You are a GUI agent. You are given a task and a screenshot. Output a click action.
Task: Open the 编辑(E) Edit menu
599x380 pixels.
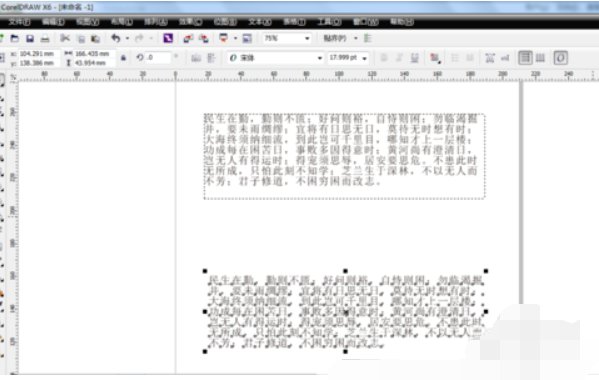(53, 22)
